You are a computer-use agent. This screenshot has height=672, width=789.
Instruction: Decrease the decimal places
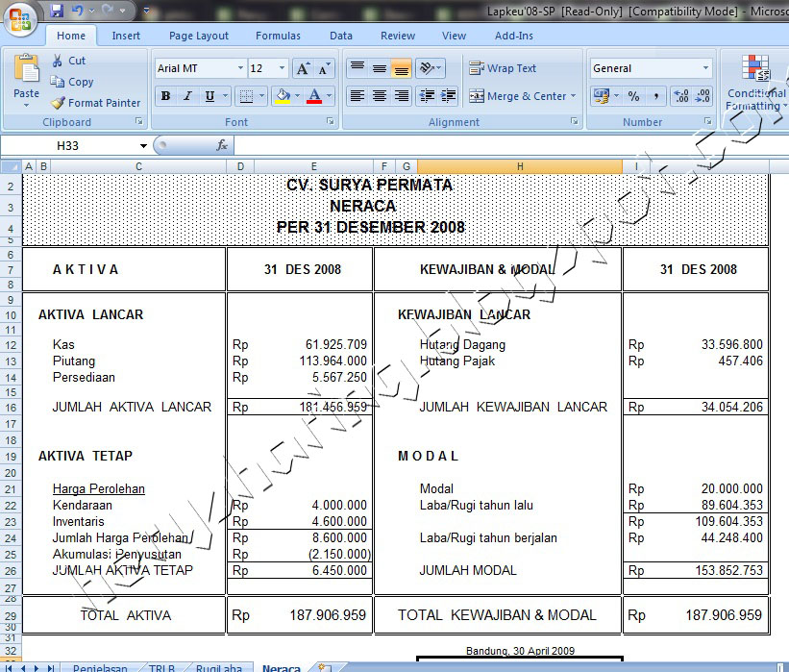pos(702,96)
